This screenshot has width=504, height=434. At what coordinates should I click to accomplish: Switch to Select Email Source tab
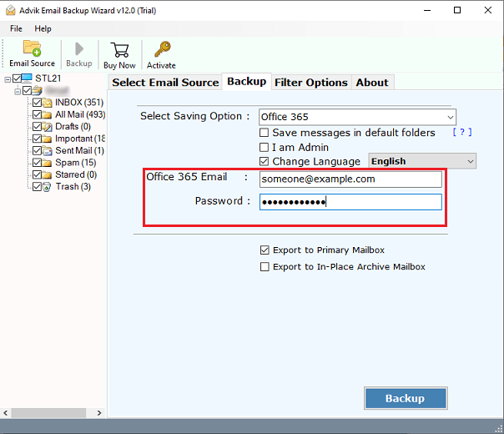point(165,83)
